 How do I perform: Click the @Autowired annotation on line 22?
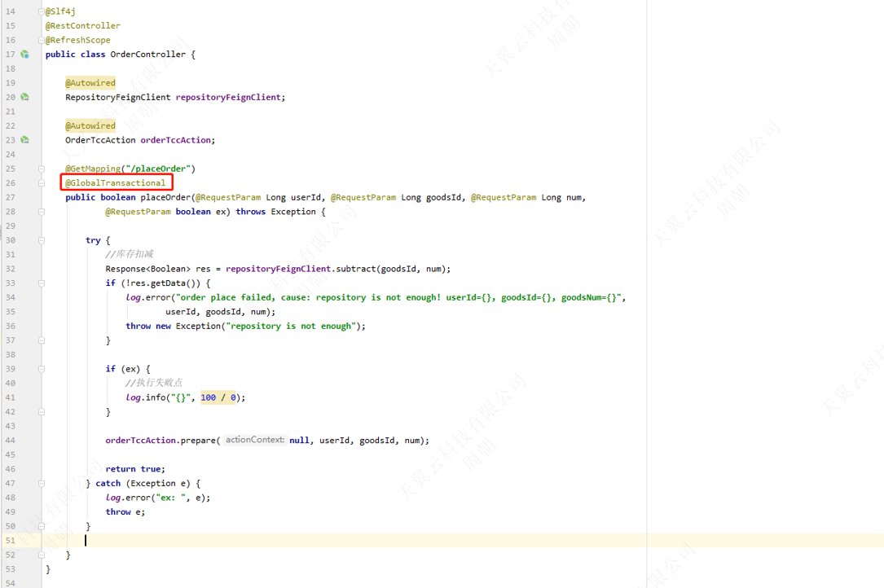coord(90,125)
